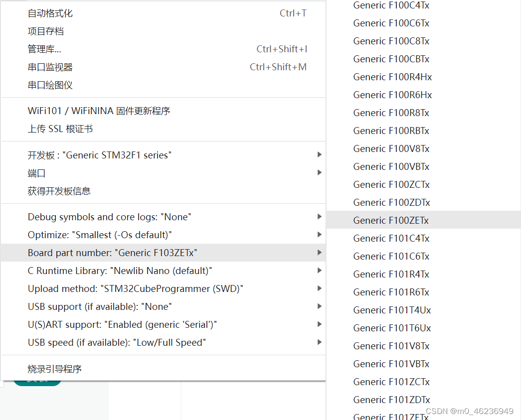Expand USB speed (if available) submenu
This screenshot has width=521, height=420.
pyautogui.click(x=163, y=342)
